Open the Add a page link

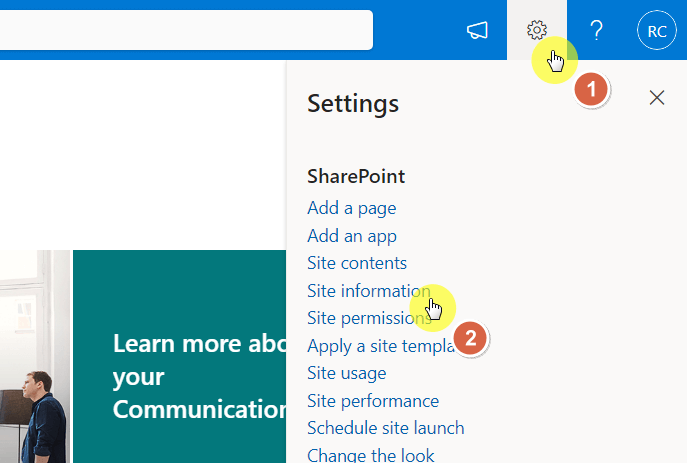[351, 208]
